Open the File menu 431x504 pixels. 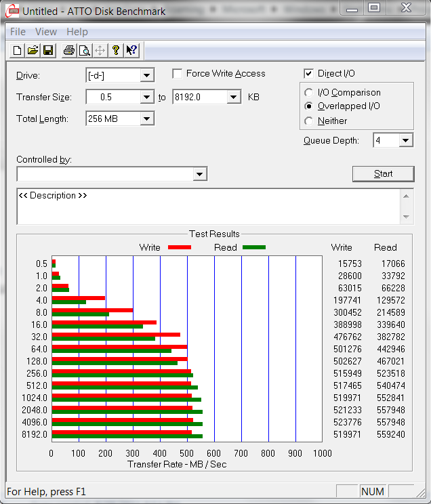click(18, 32)
